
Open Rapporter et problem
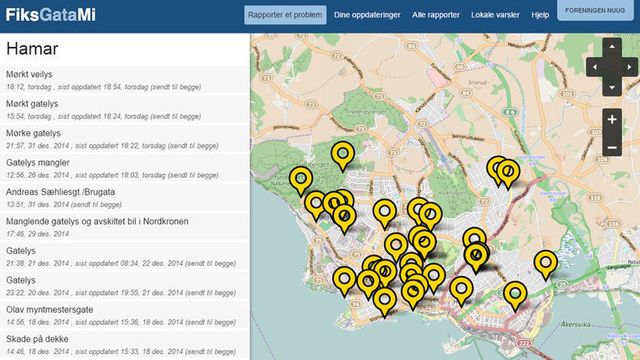[285, 15]
